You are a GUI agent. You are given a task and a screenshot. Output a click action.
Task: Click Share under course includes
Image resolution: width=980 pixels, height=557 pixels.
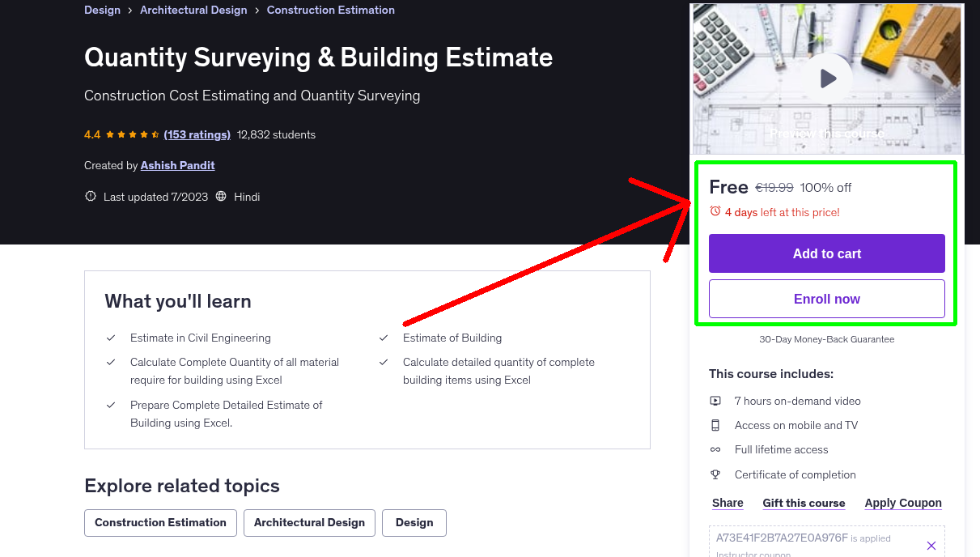[728, 503]
